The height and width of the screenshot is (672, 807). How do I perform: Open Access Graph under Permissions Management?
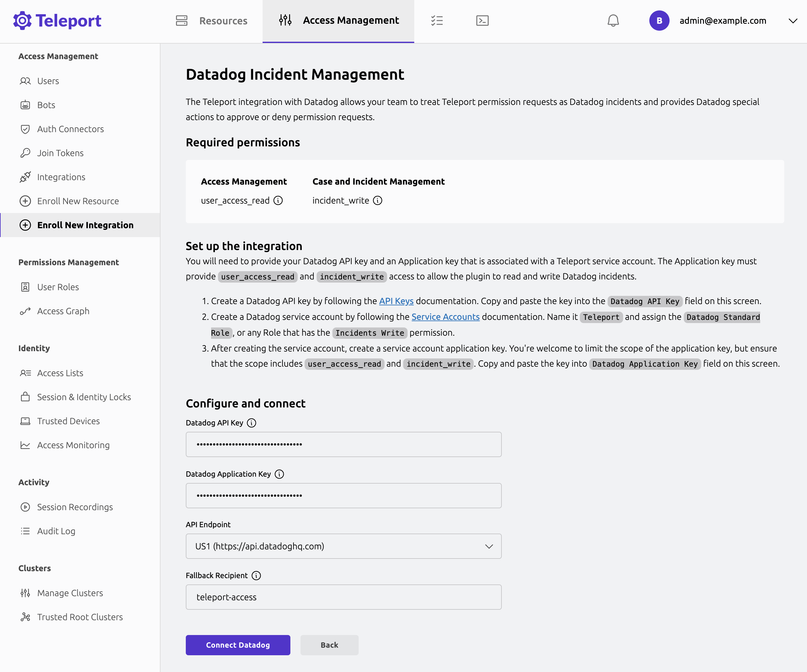click(x=64, y=311)
